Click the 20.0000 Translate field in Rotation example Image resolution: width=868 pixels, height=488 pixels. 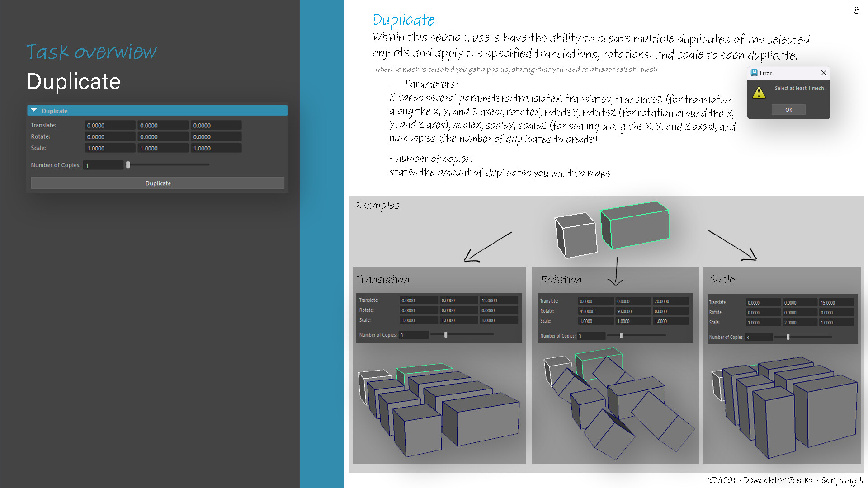pos(670,300)
